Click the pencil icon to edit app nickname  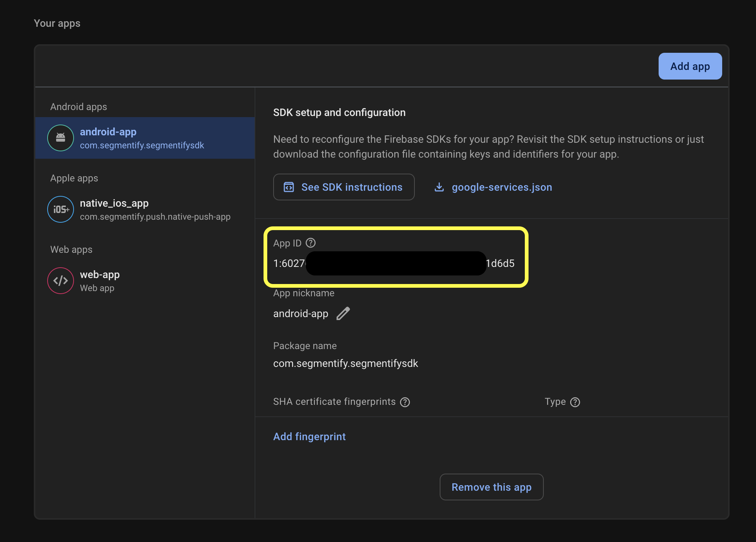(343, 313)
